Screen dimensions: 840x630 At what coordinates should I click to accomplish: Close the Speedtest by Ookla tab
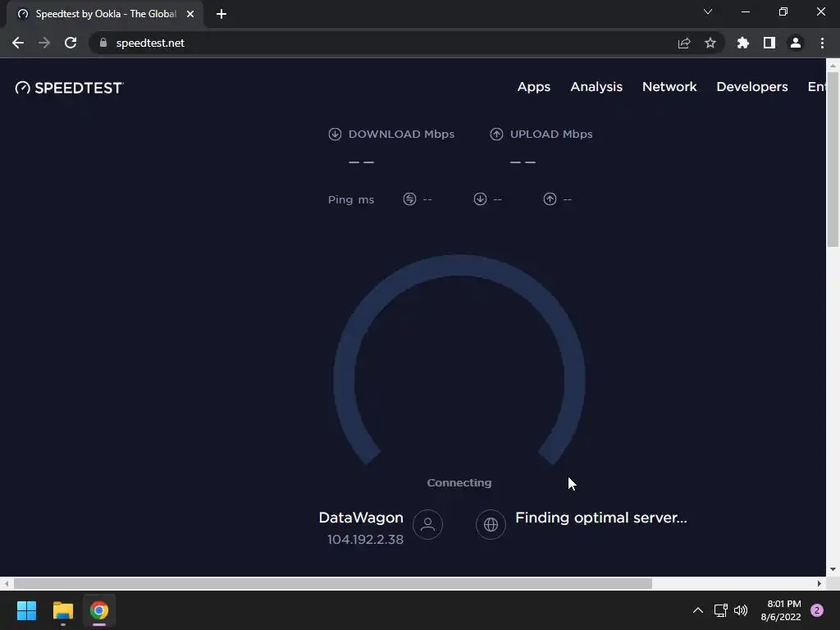(x=190, y=14)
